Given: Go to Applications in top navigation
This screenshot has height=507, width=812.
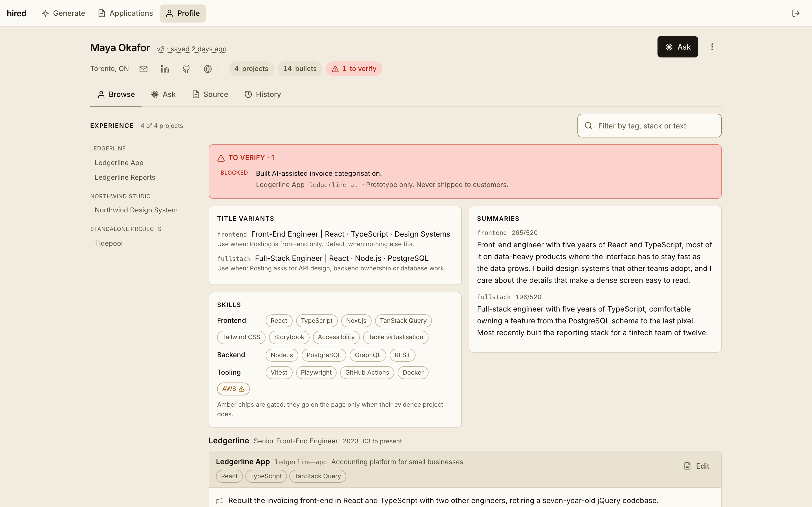Looking at the screenshot, I should [x=125, y=14].
